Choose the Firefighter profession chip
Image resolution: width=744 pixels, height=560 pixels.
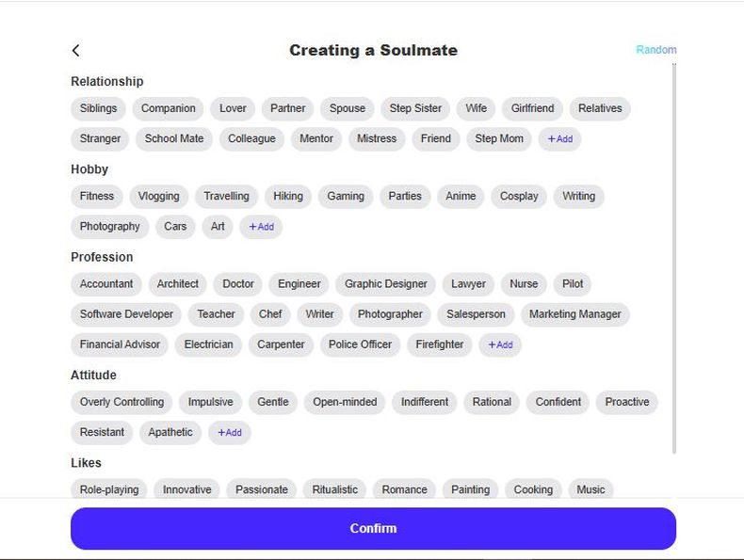440,344
